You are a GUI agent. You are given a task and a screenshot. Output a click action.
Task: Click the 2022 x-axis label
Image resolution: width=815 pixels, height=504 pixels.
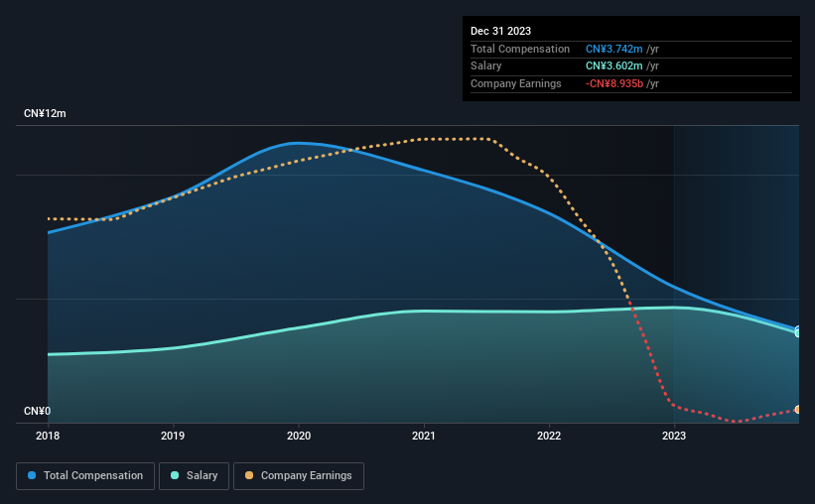click(549, 436)
